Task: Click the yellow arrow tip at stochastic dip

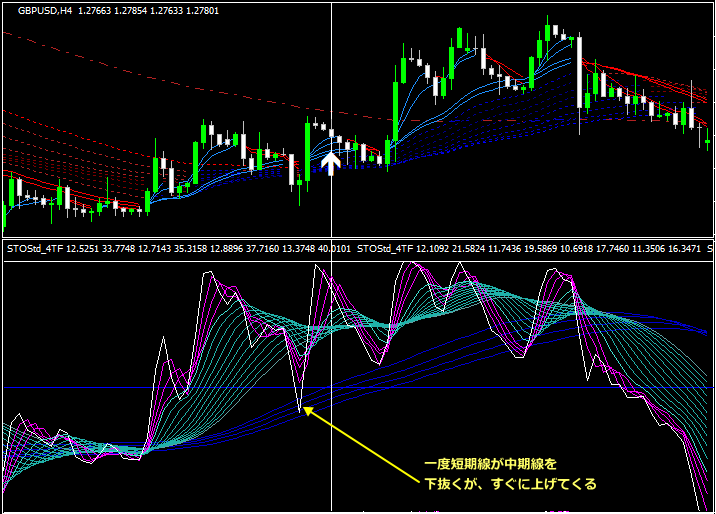Action: coord(305,408)
